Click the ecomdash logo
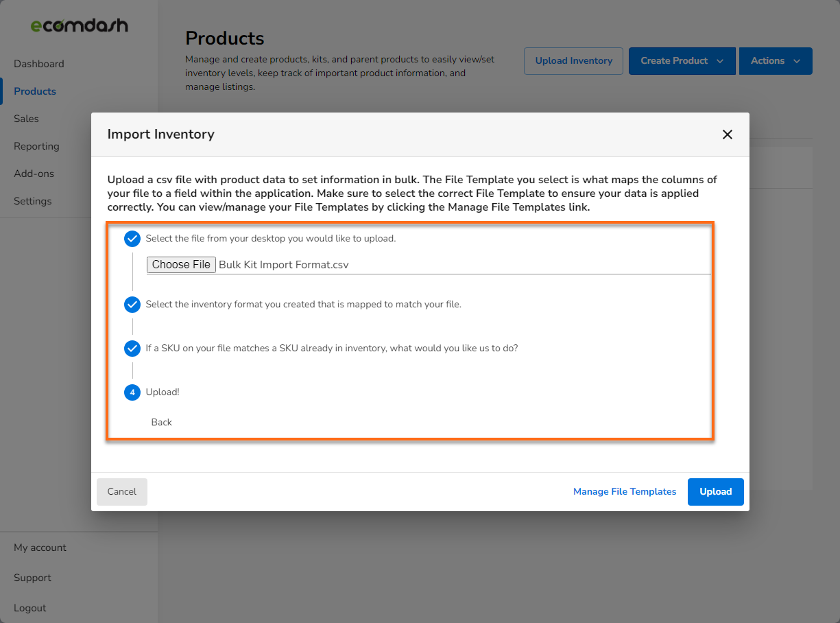The width and height of the screenshot is (840, 623). tap(77, 25)
